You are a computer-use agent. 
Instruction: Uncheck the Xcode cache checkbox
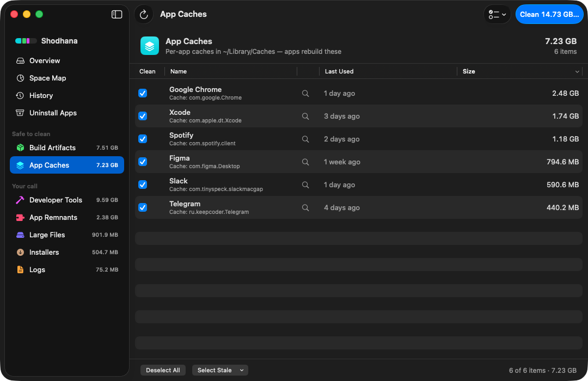pyautogui.click(x=143, y=116)
